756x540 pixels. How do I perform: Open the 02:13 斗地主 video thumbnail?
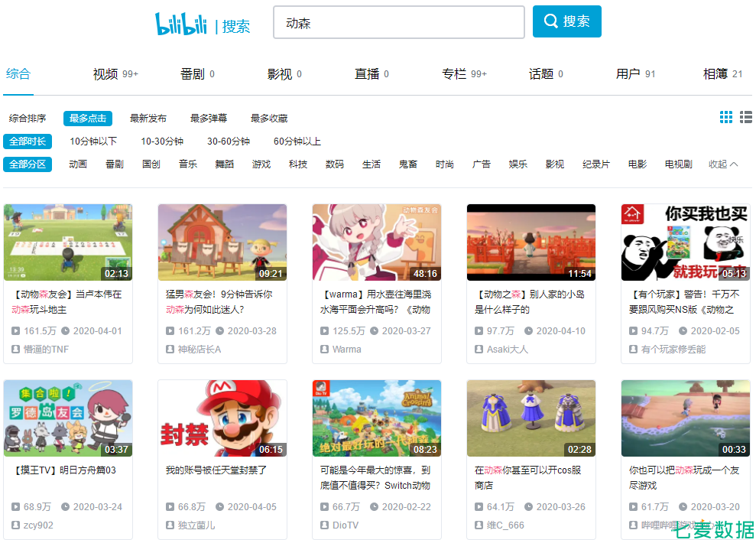point(68,242)
